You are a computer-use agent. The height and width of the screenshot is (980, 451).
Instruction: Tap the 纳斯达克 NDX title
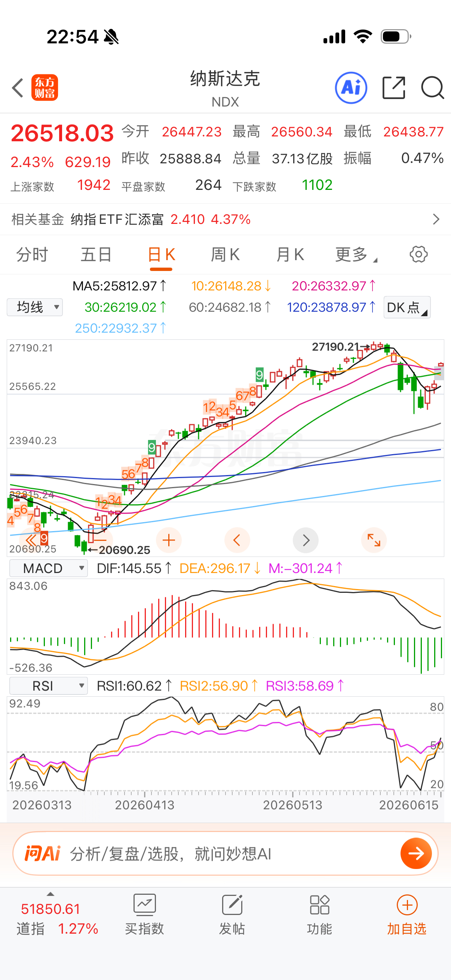[x=225, y=88]
